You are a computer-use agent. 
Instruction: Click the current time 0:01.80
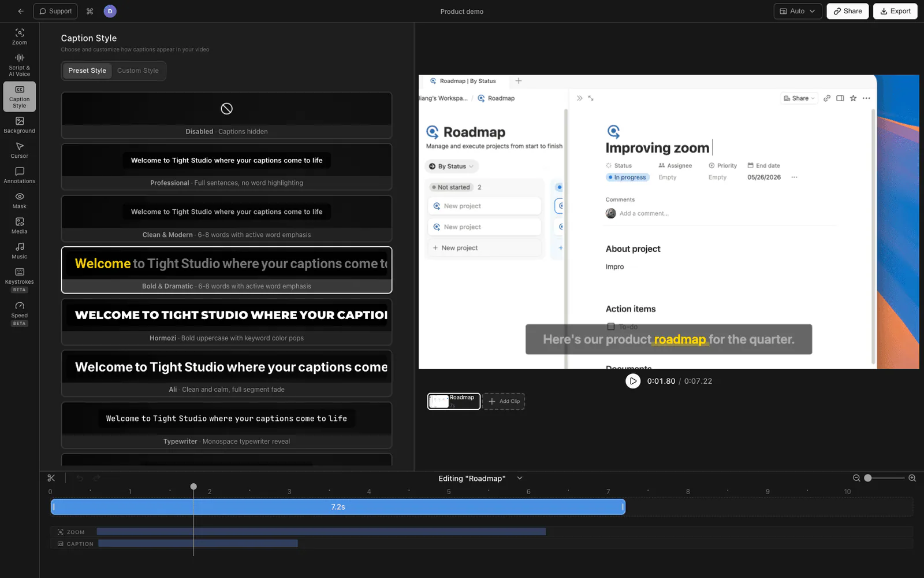(661, 381)
